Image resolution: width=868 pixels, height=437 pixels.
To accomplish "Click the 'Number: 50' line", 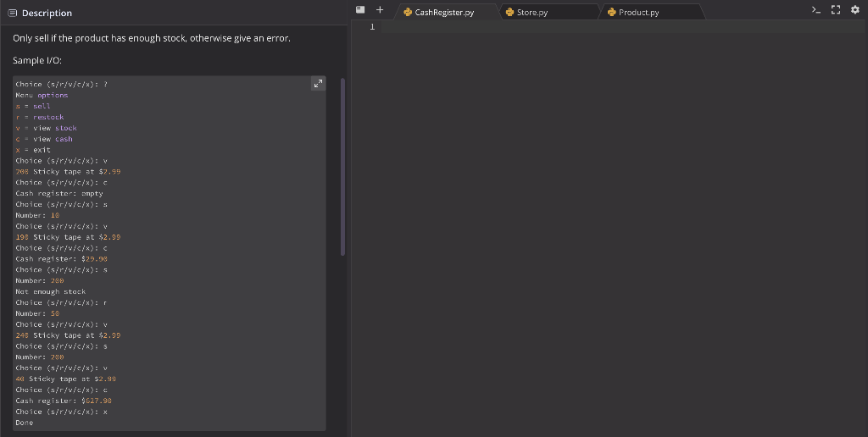I will pyautogui.click(x=37, y=313).
